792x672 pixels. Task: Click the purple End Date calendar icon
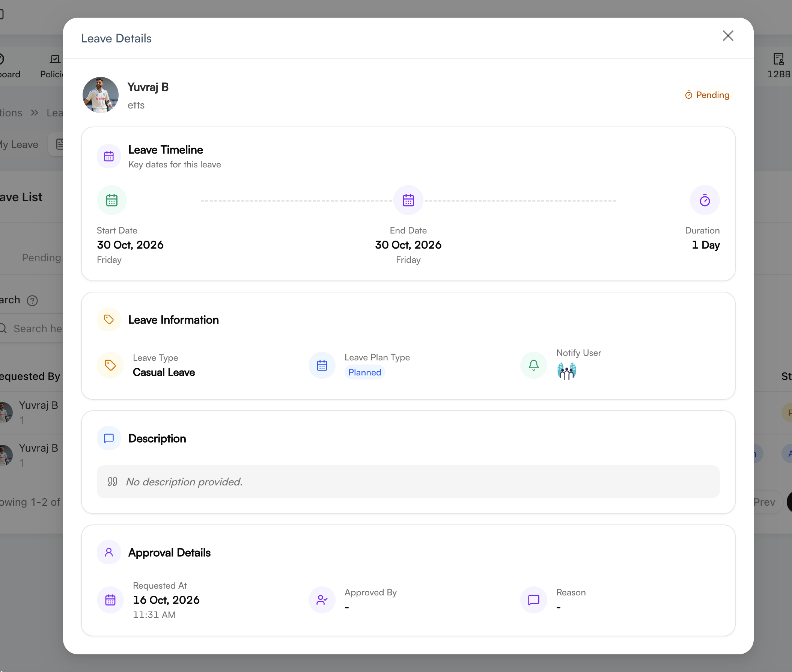pyautogui.click(x=408, y=200)
